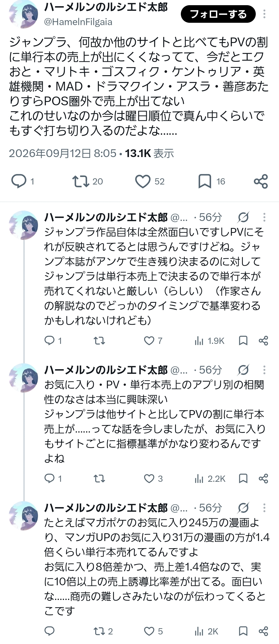Open the @HamelnFilgaia profile handle link

point(78,22)
